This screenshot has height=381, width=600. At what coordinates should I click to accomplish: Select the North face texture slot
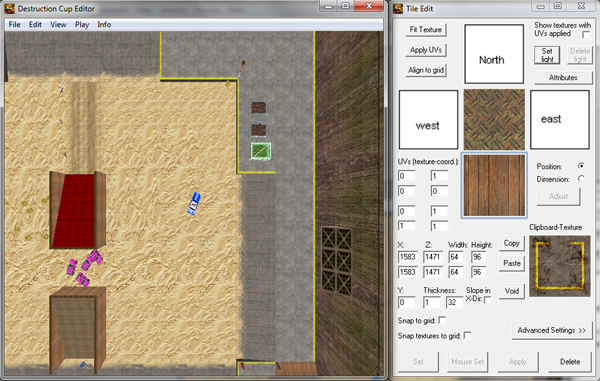pos(494,54)
